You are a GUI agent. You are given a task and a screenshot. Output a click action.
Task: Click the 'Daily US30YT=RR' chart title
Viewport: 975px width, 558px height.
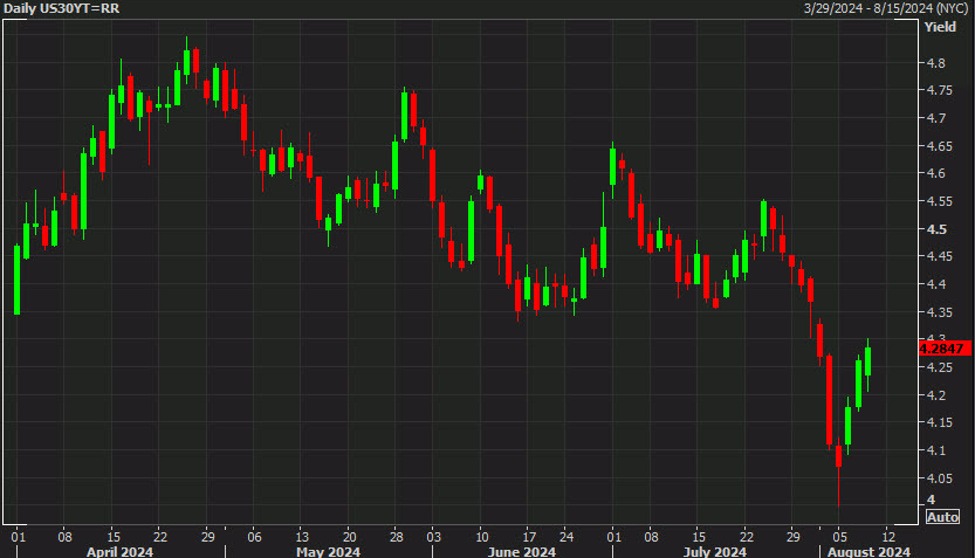(62, 9)
